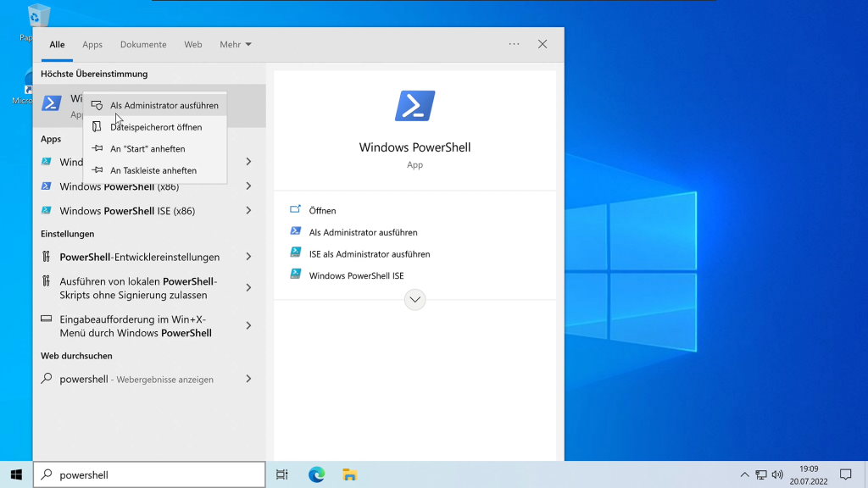The width and height of the screenshot is (868, 488).
Task: Open the notification center icon
Action: coord(846,474)
